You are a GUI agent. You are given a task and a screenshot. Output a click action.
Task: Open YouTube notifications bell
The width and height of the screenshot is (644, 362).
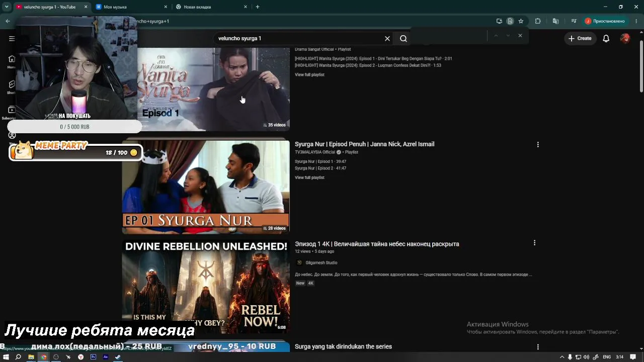click(606, 38)
